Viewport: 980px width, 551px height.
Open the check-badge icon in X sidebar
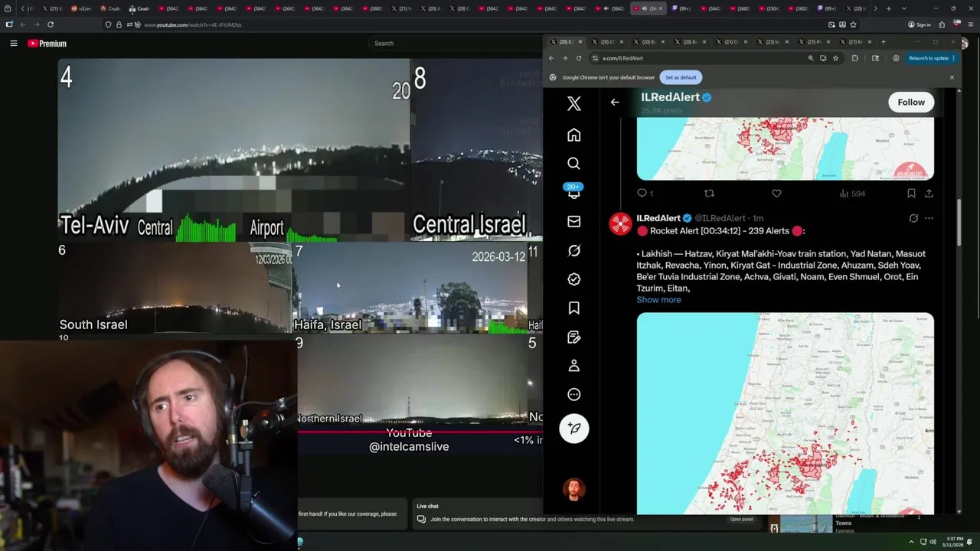coord(573,279)
